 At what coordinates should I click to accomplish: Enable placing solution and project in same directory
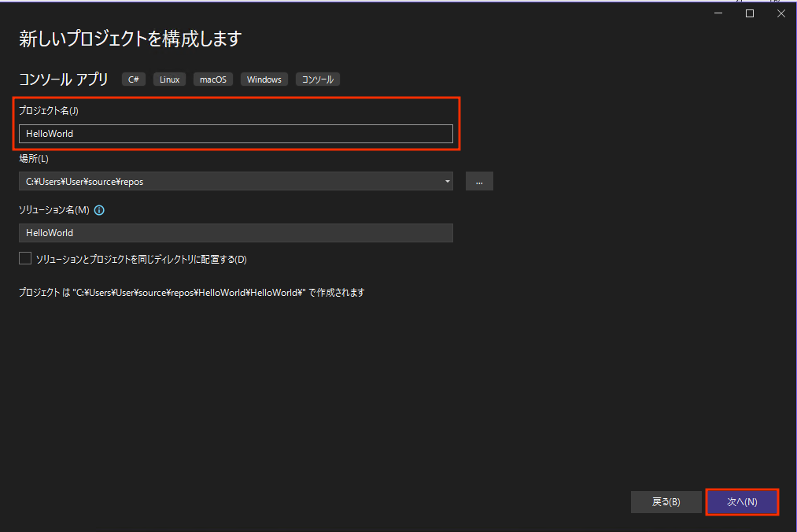[25, 259]
